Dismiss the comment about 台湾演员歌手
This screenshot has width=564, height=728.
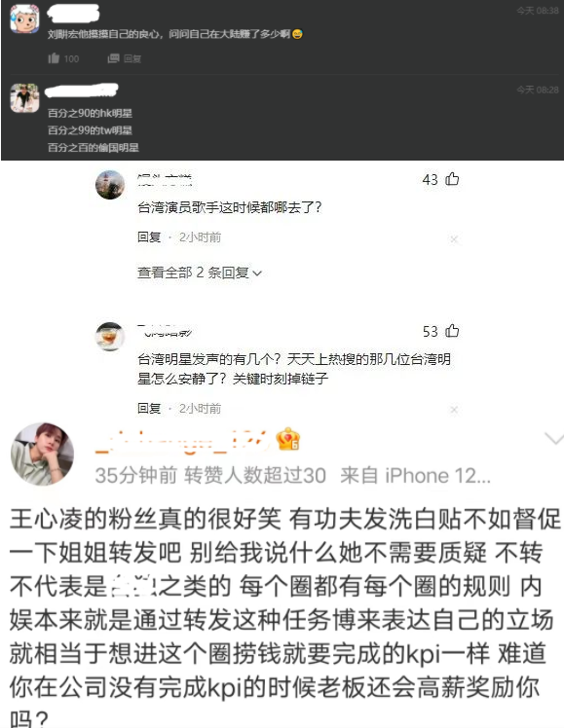tap(454, 239)
